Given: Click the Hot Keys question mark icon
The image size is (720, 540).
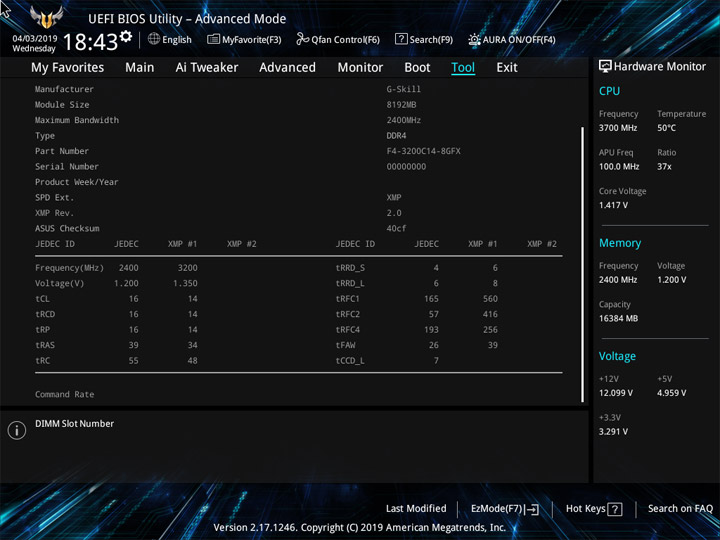Looking at the screenshot, I should click(x=614, y=509).
